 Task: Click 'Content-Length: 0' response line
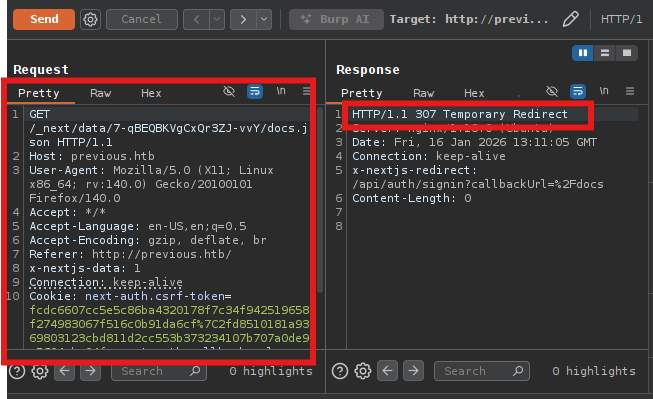411,198
